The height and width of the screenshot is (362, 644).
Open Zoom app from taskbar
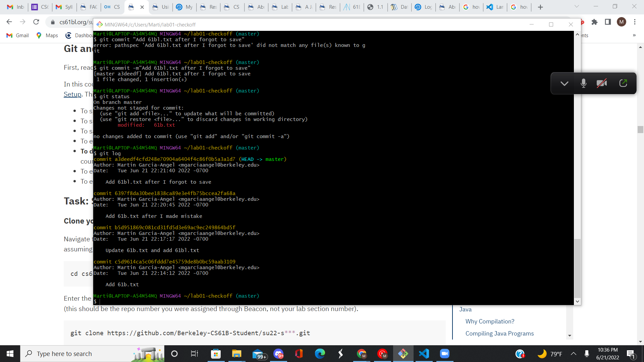point(444,354)
